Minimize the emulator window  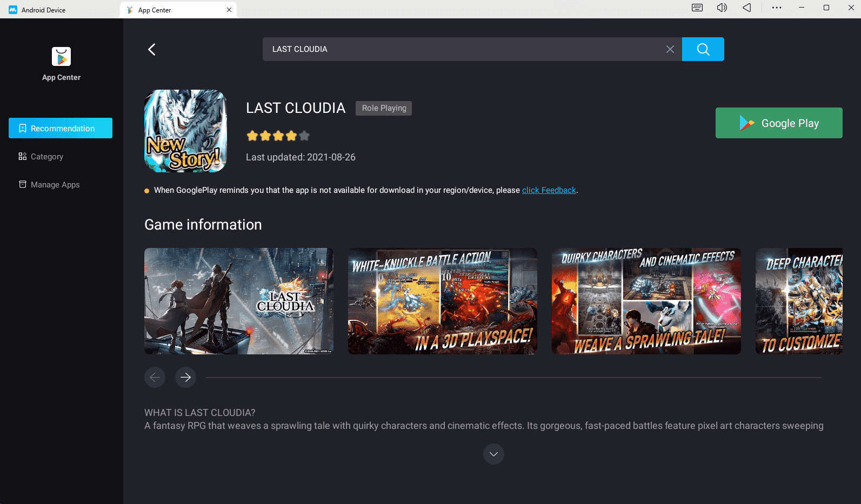point(802,8)
